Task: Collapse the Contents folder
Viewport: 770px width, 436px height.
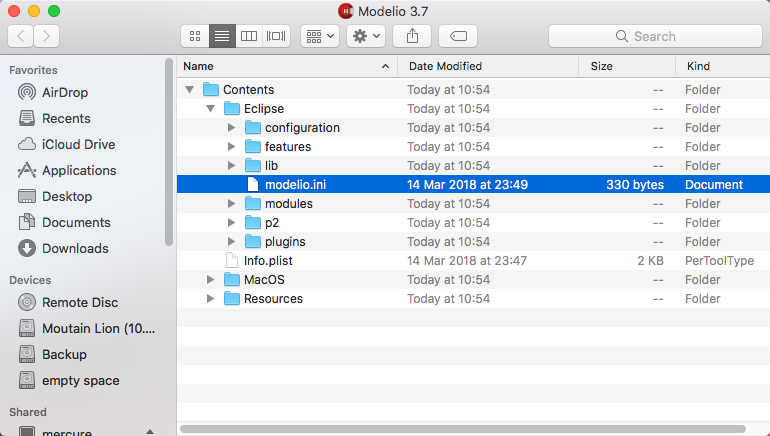Action: 190,90
